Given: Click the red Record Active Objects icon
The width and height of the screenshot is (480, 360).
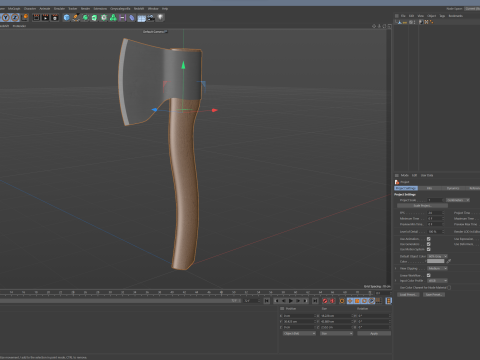Looking at the screenshot, I should pyautogui.click(x=325, y=301).
